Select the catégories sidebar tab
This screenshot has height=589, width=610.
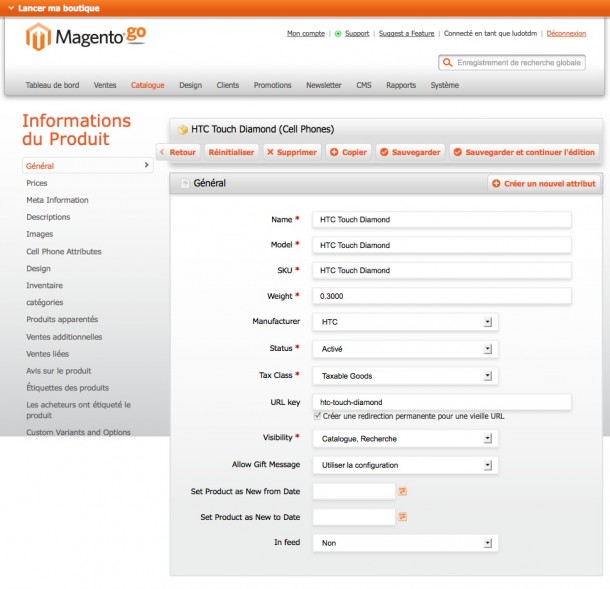click(45, 303)
